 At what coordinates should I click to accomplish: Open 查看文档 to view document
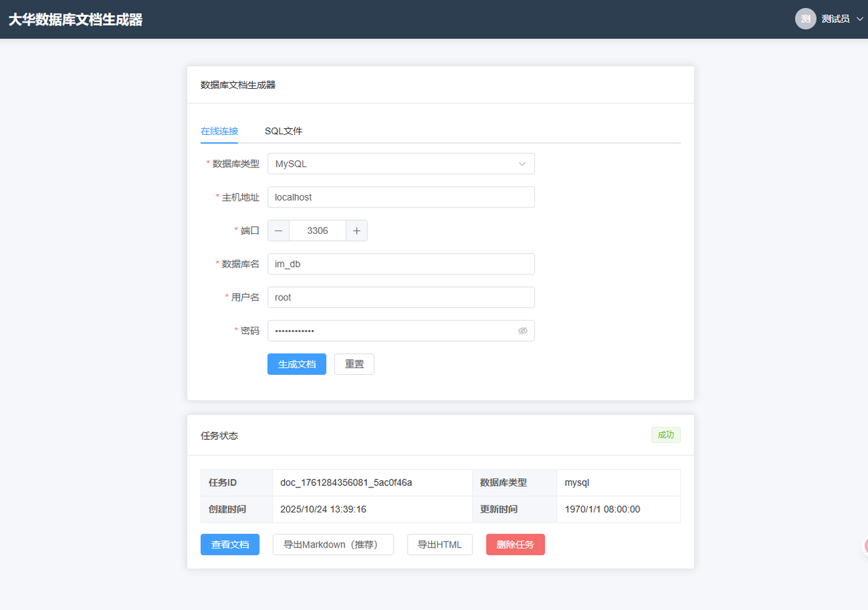230,544
